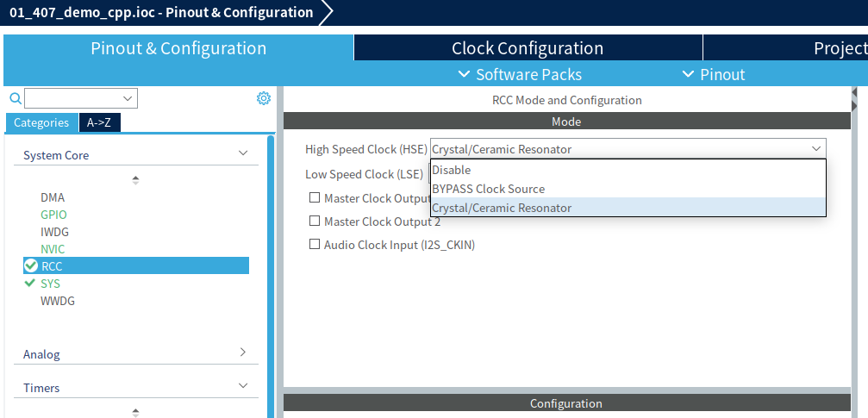Click the settings gear icon in sidebar

point(264,98)
